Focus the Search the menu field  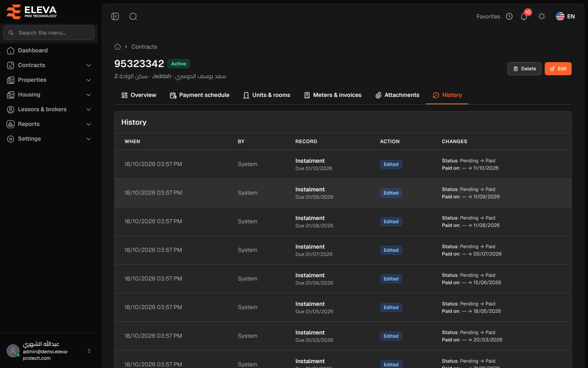pos(49,33)
